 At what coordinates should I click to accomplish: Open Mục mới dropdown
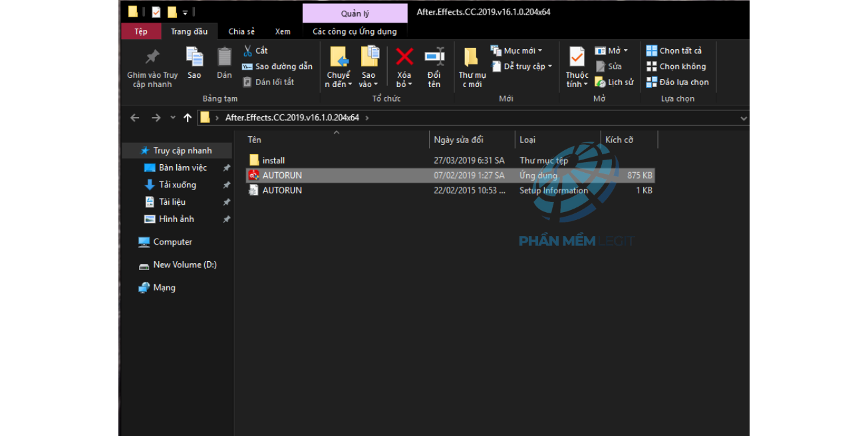tap(517, 51)
